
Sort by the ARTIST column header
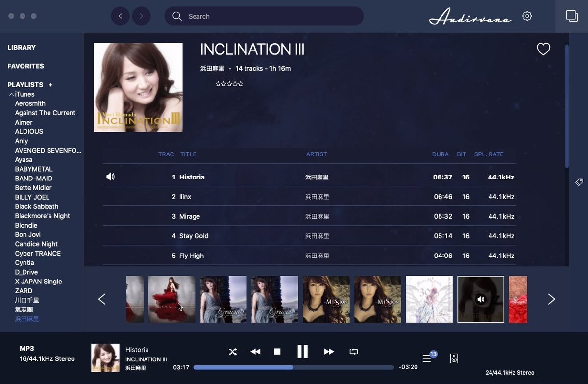tap(317, 154)
